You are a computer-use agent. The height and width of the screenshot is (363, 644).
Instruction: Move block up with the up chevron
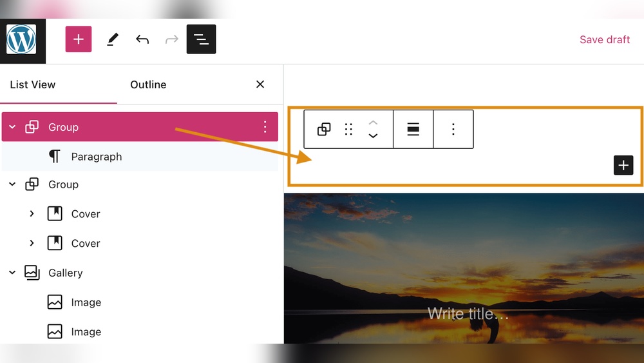[x=373, y=123]
